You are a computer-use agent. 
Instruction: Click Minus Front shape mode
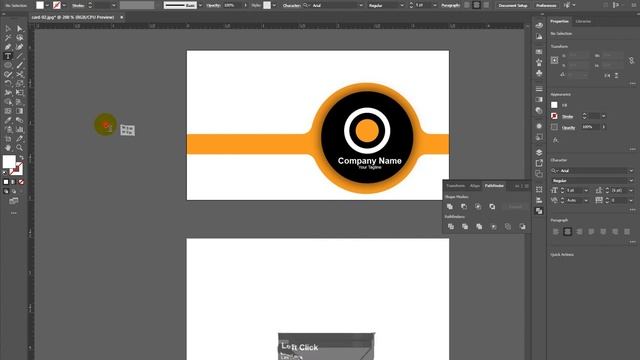point(464,207)
